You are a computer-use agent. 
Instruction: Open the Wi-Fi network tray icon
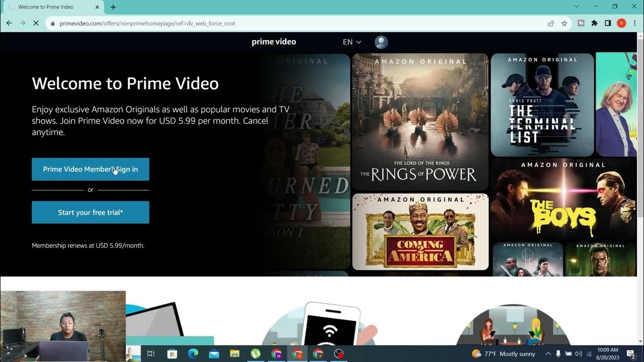589,354
